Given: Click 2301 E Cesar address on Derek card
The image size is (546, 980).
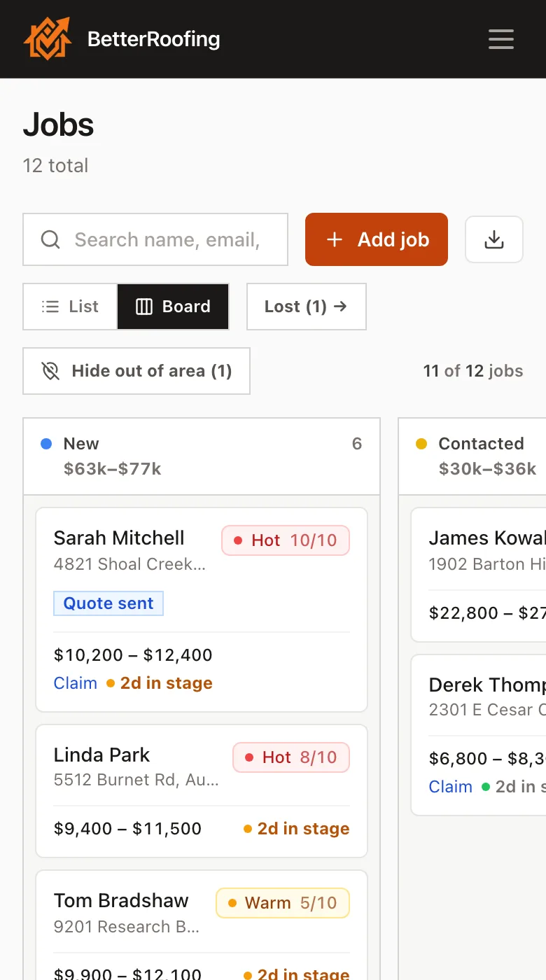Looking at the screenshot, I should coord(487,710).
